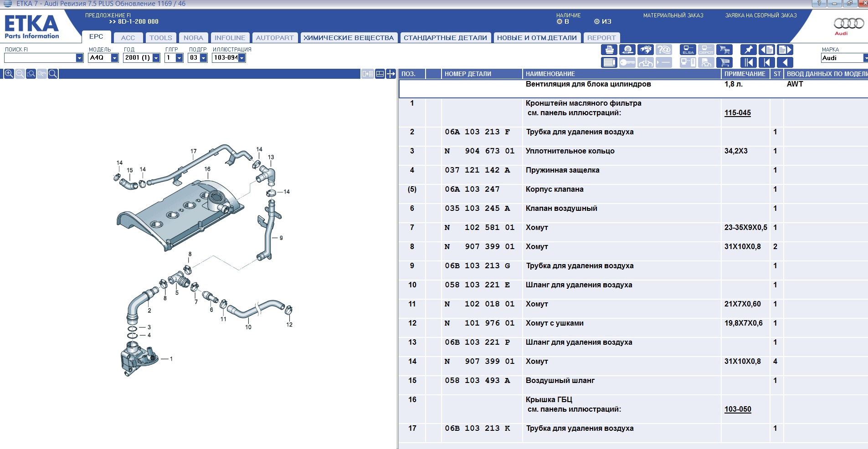Click the zoom-to-selection magnifier icon
868x449 pixels.
31,74
